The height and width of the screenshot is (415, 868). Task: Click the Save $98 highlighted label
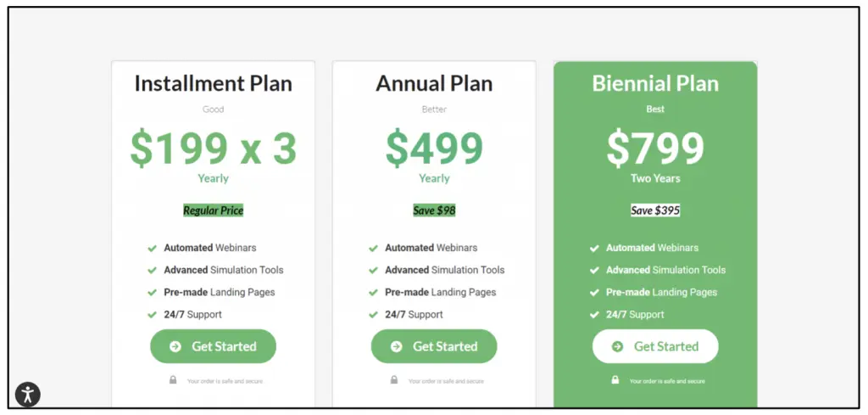point(434,210)
